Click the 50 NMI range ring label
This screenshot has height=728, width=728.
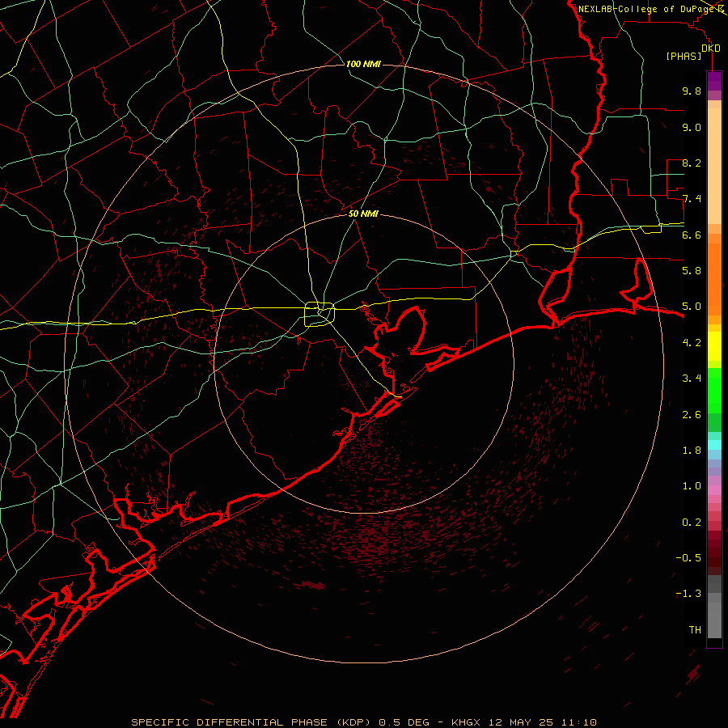point(363,214)
